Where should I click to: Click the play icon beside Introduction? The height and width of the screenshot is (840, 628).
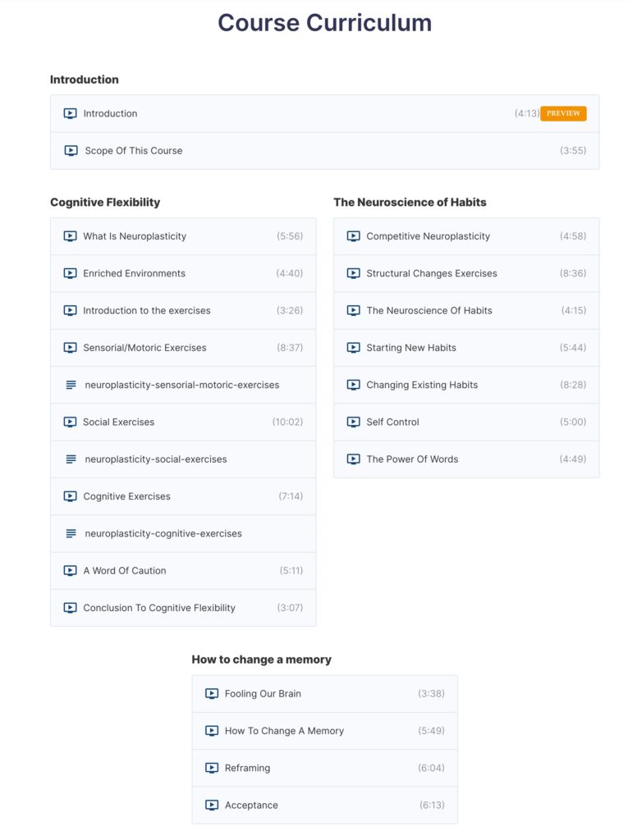(70, 113)
